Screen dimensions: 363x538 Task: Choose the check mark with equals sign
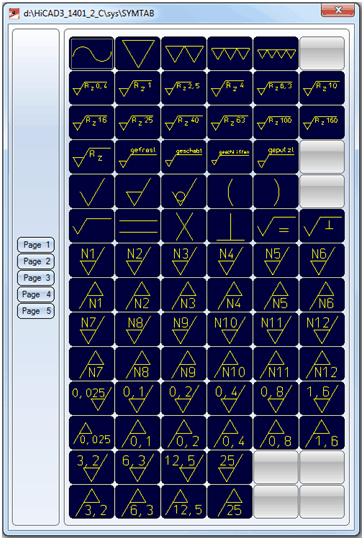(x=276, y=226)
